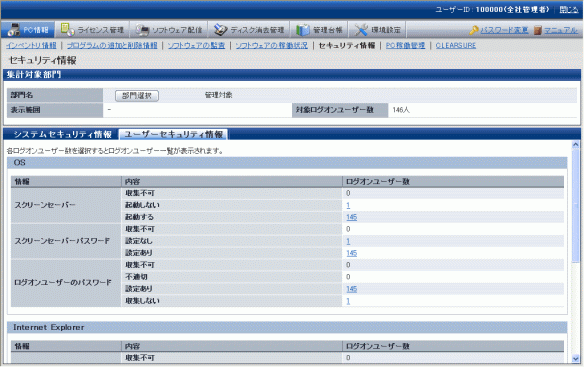584x367 pixels.
Task: Open the PC情報 tab
Action: 28,29
